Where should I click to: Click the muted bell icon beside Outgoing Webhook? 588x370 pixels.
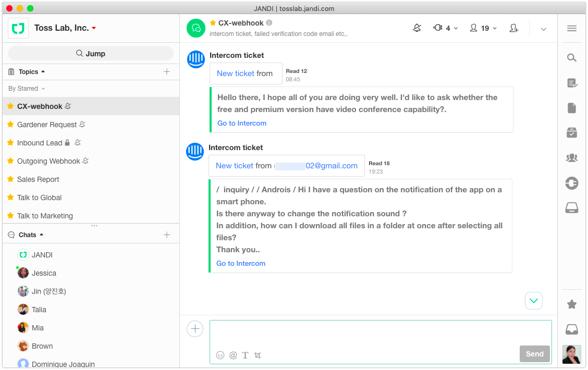pos(85,161)
